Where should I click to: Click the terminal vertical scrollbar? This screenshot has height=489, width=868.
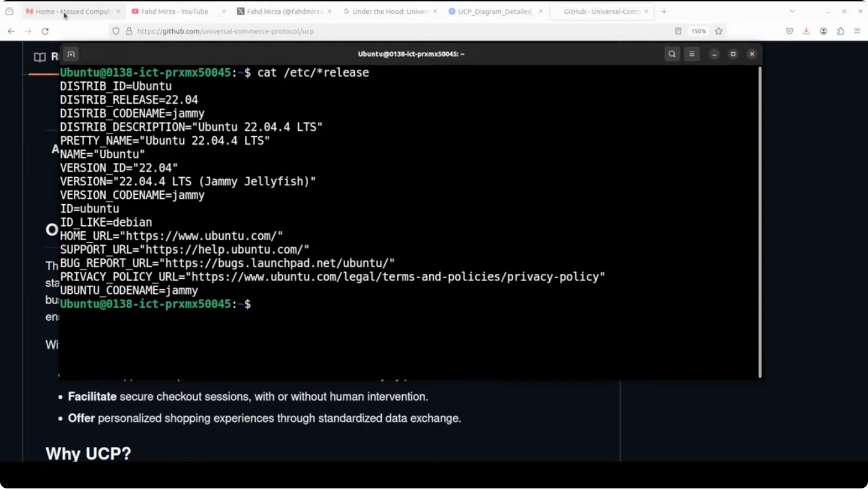(x=759, y=222)
